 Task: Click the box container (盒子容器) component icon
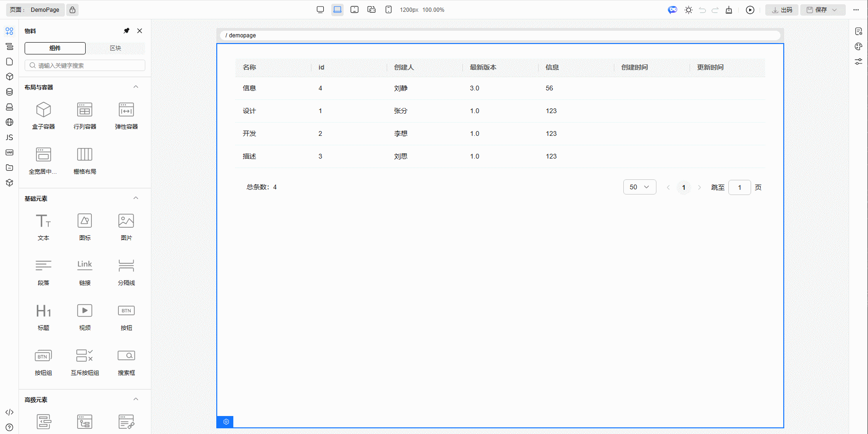[x=44, y=110]
